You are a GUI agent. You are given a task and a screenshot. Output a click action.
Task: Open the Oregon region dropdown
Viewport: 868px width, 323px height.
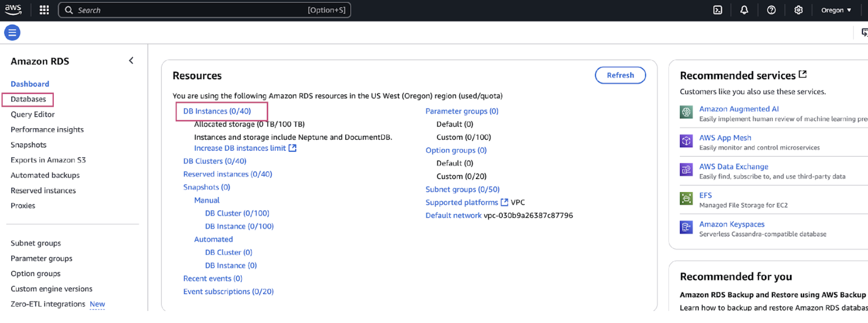(836, 10)
